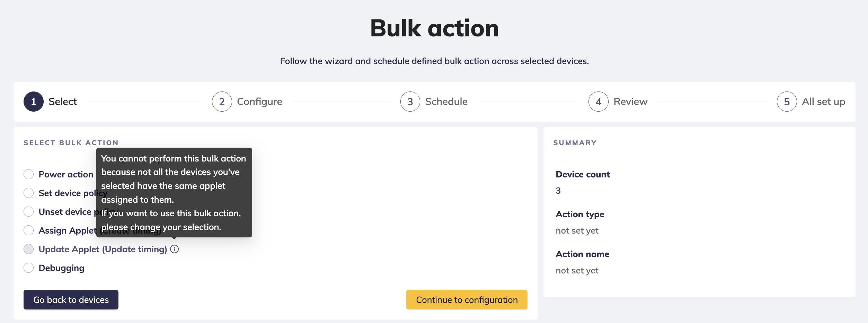Image resolution: width=868 pixels, height=323 pixels.
Task: Click the step 4 Review circle
Action: (598, 102)
